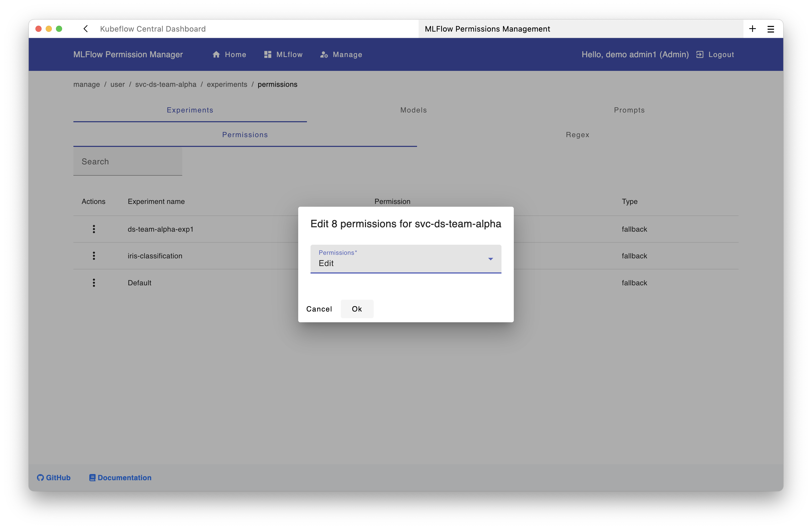Select the MLflow icon in the navigation bar

(x=267, y=54)
